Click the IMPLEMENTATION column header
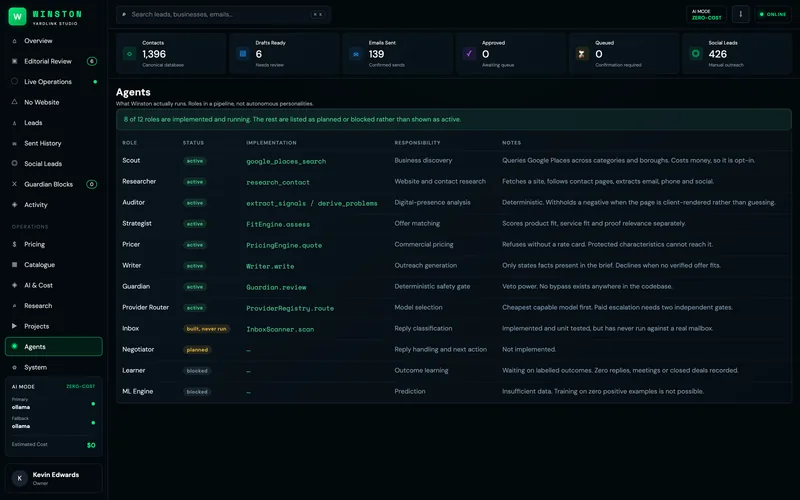Screen dimensions: 800x500 (x=271, y=143)
